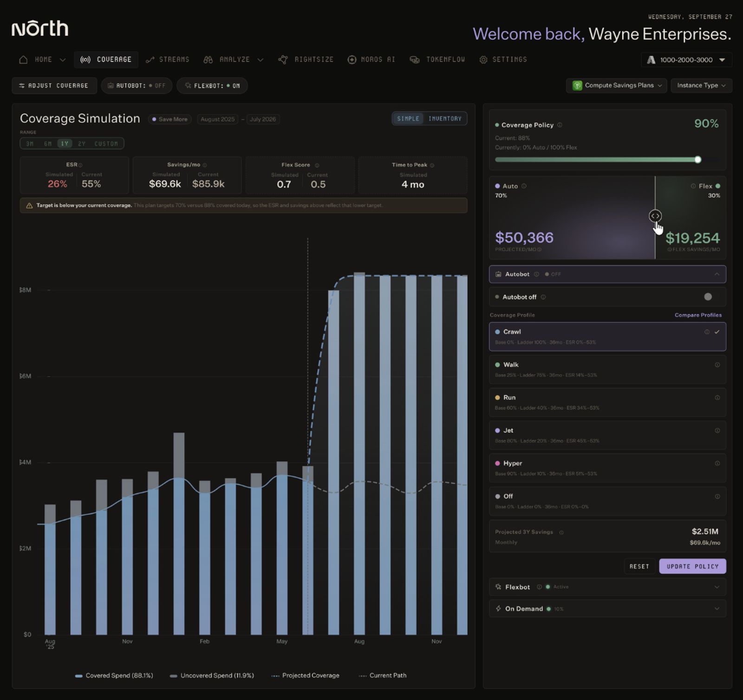The image size is (743, 700).
Task: Click the Update Policy button
Action: [x=692, y=566]
